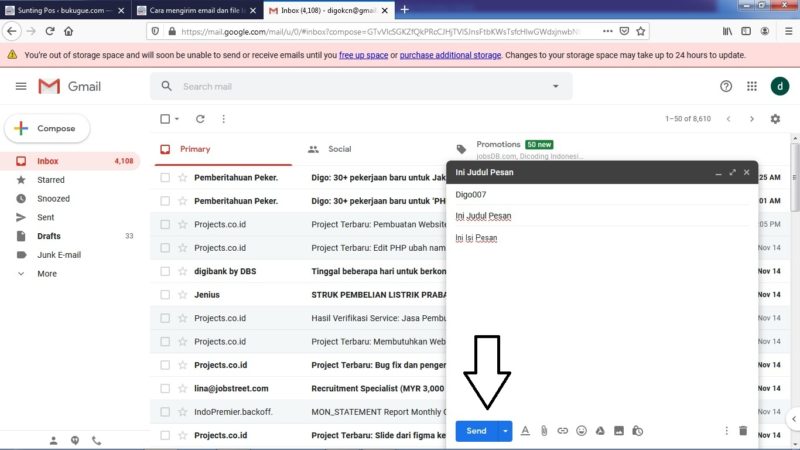Image resolution: width=800 pixels, height=450 pixels.
Task: Open the emoji picker in compose
Action: click(581, 431)
